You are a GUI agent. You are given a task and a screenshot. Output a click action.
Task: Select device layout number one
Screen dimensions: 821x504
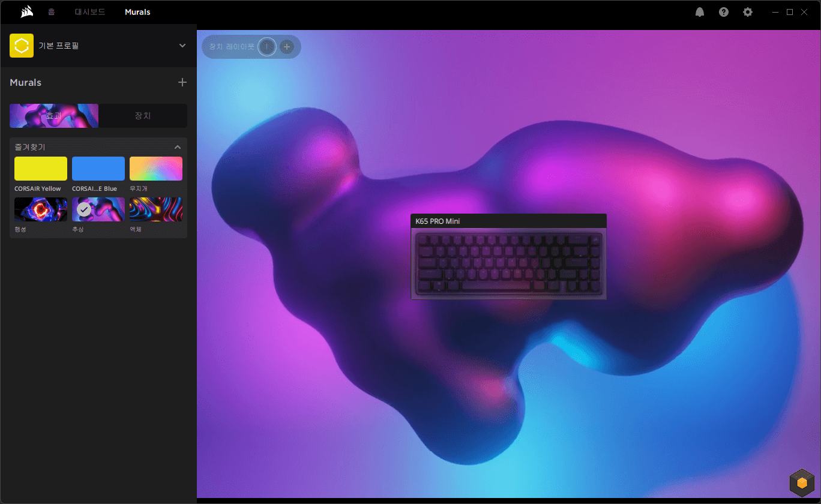[267, 46]
